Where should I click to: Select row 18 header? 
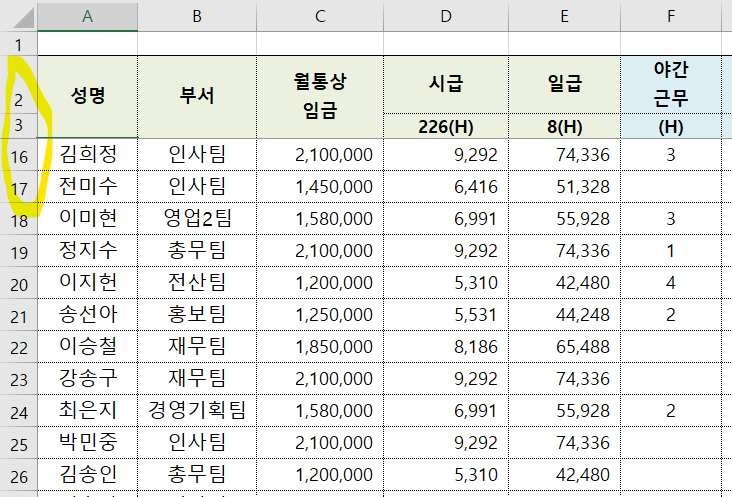pos(19,219)
